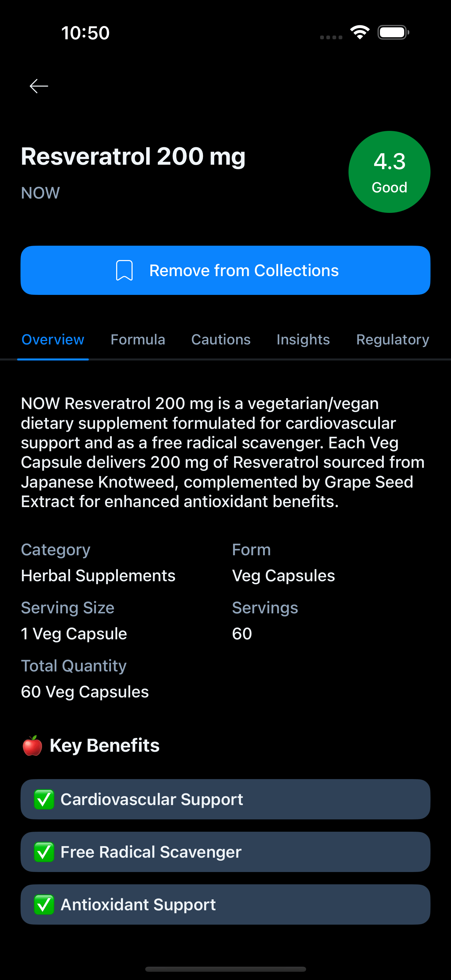
Task: Tap the home indicator bar at bottom
Action: pyautogui.click(x=225, y=969)
